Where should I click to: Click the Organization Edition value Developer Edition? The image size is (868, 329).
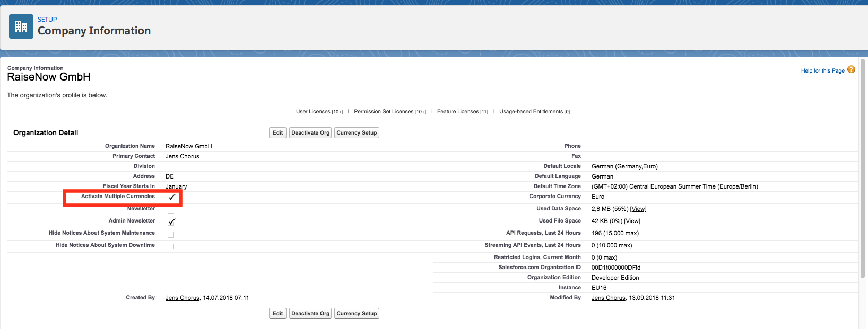615,278
